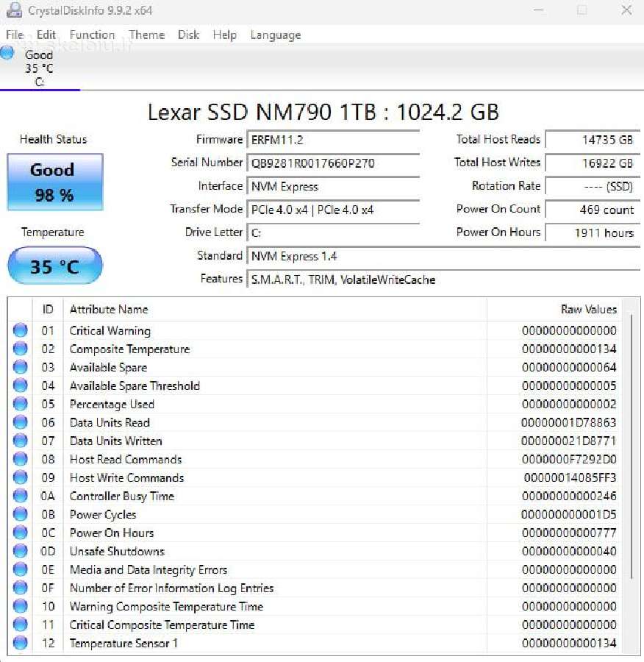Select raw value 000000021D8771
The height and width of the screenshot is (662, 644).
(568, 441)
